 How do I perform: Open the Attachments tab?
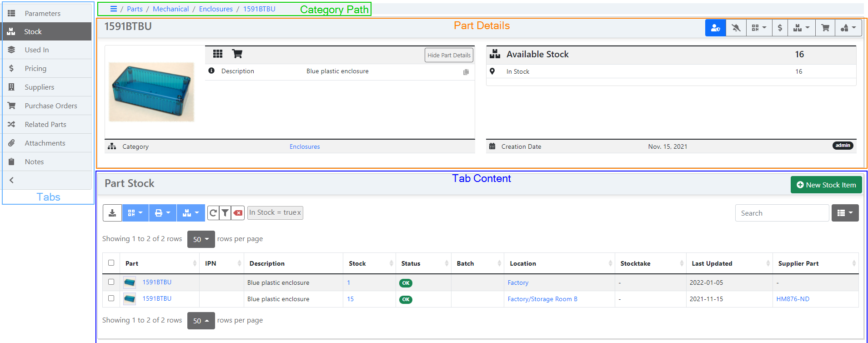tap(45, 143)
